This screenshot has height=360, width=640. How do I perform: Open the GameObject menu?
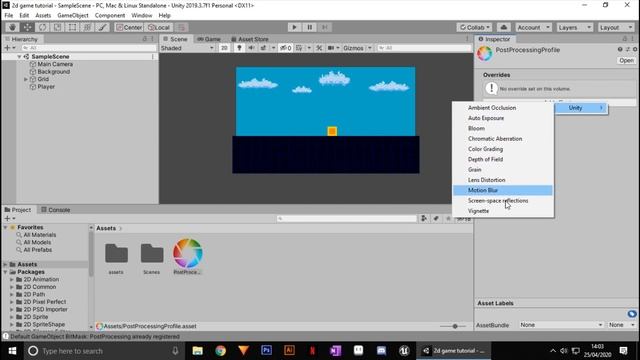tap(73, 16)
